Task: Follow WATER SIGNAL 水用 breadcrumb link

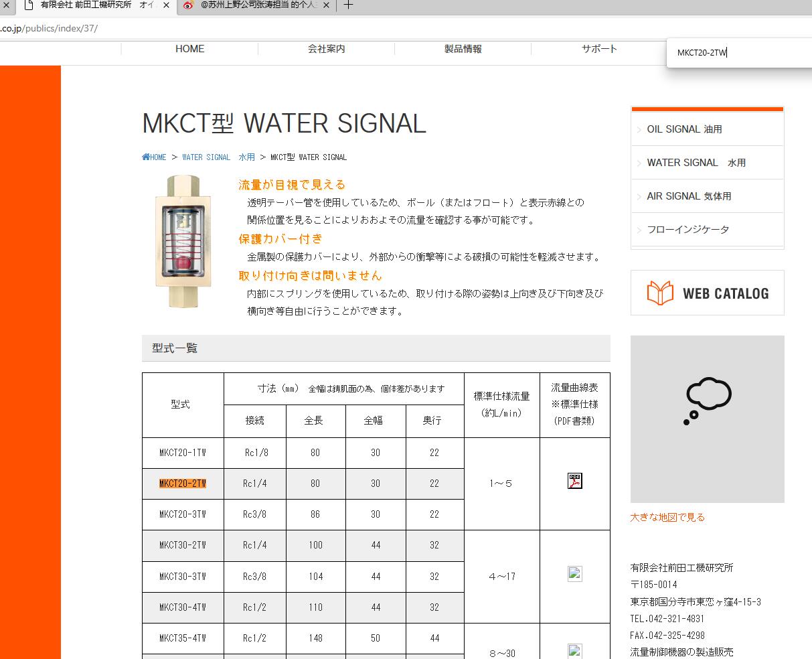Action: tap(218, 157)
